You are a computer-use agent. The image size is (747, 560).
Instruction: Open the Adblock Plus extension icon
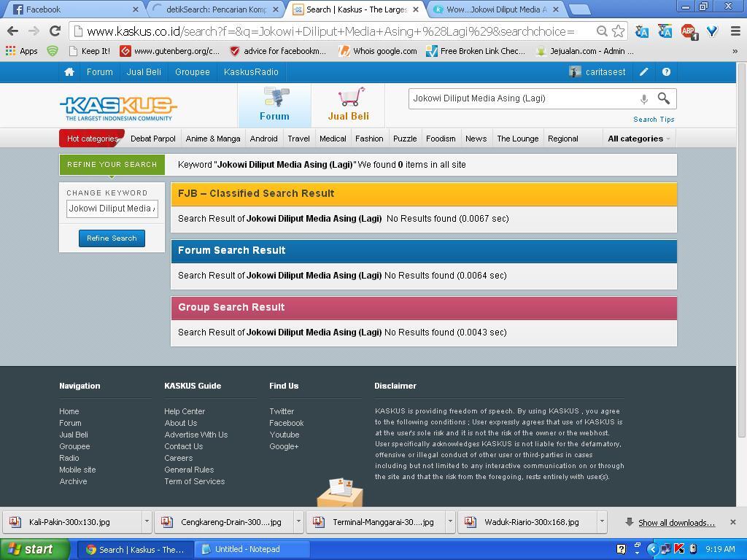point(689,31)
